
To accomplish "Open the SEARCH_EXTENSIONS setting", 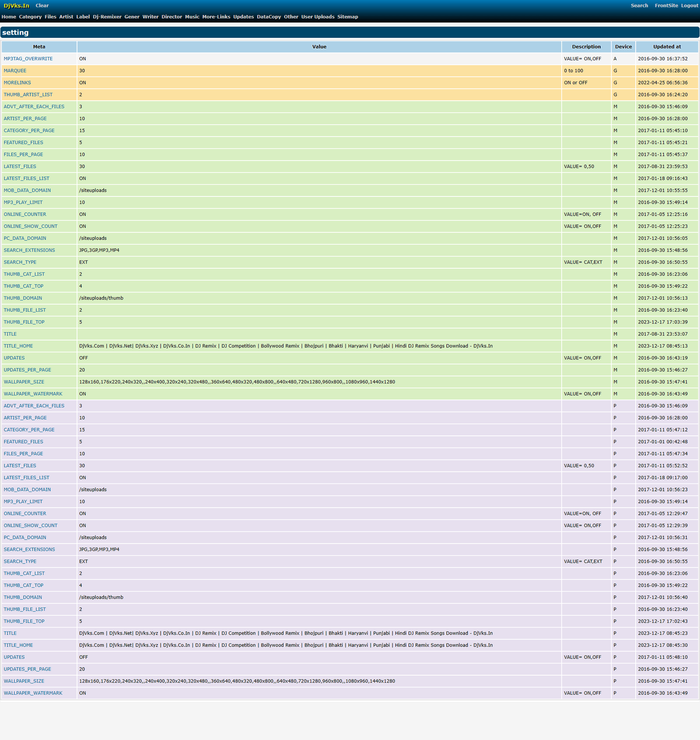I will click(x=29, y=250).
